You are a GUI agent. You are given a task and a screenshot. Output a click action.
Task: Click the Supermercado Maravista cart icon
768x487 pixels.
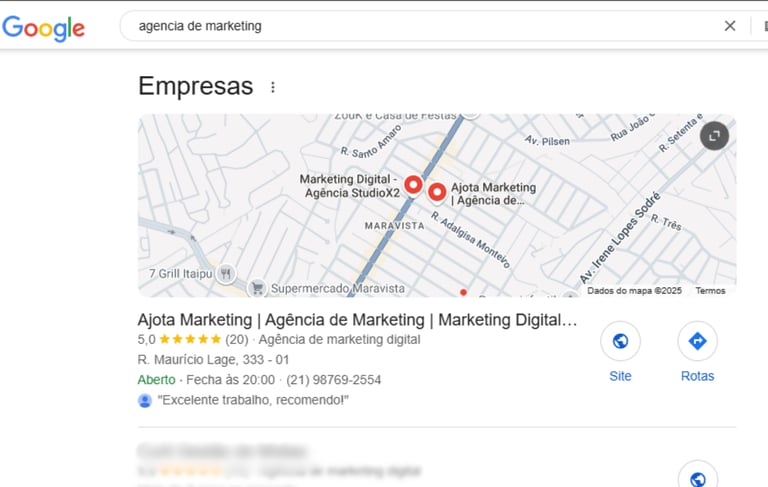(x=257, y=288)
